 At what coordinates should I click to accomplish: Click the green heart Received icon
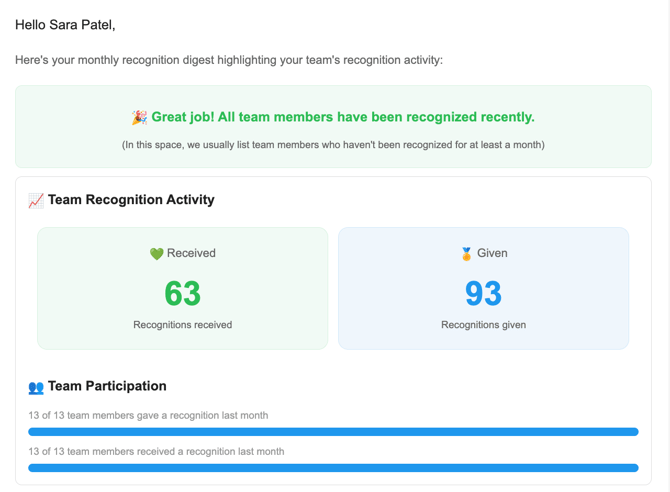click(x=156, y=254)
